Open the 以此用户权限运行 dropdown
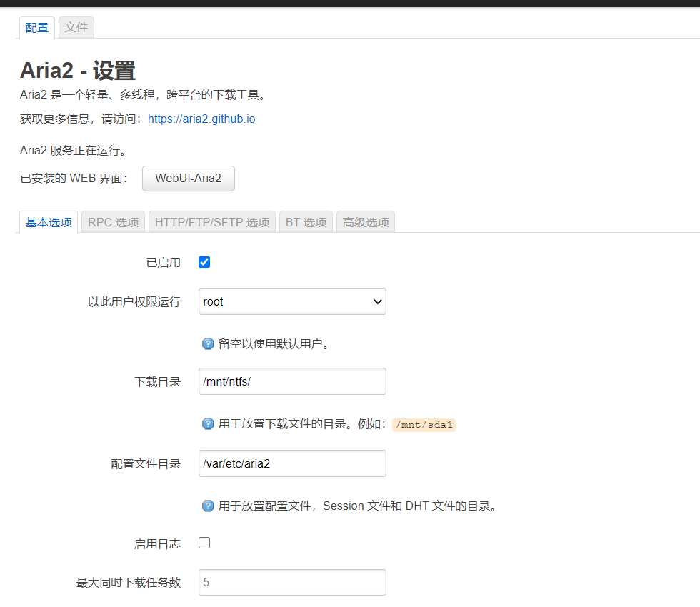The height and width of the screenshot is (607, 700). 291,301
